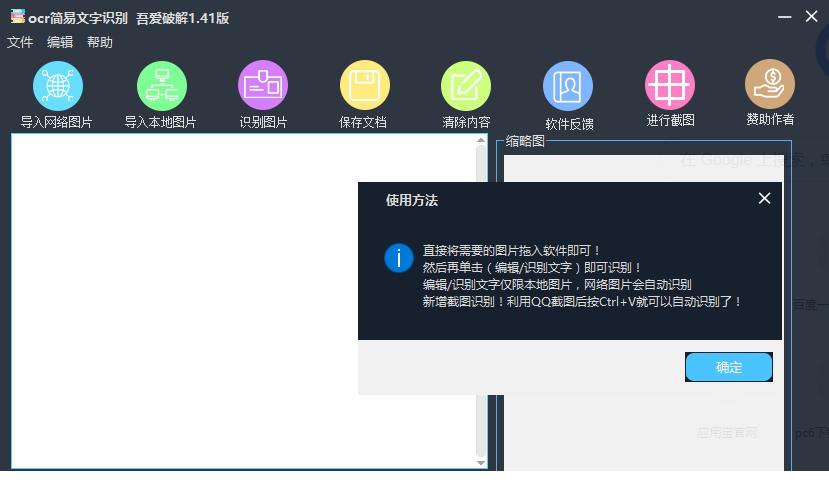Confirm the dialog with 确定
The image size is (829, 489).
pyautogui.click(x=729, y=367)
